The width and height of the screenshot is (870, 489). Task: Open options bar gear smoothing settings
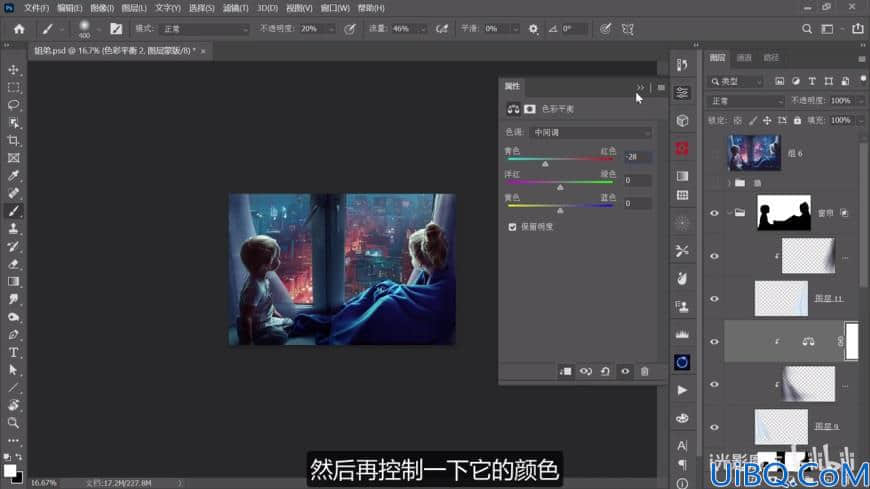pyautogui.click(x=533, y=29)
